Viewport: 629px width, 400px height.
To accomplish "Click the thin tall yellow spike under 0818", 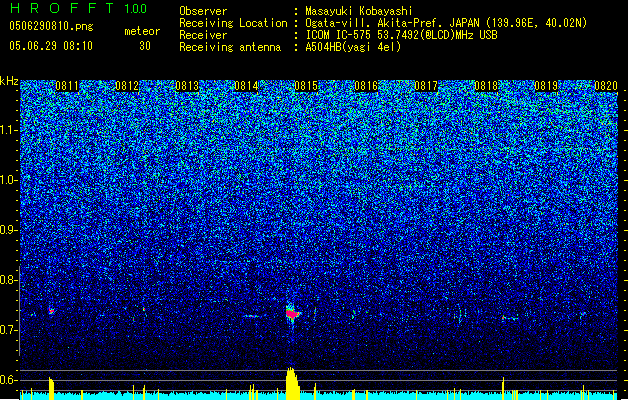I will click(x=503, y=388).
